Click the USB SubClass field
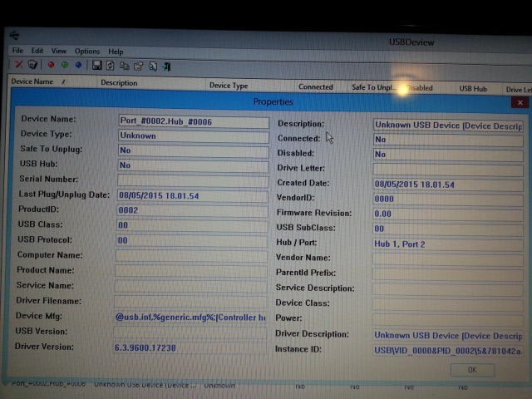This screenshot has height=399, width=532. [448, 229]
